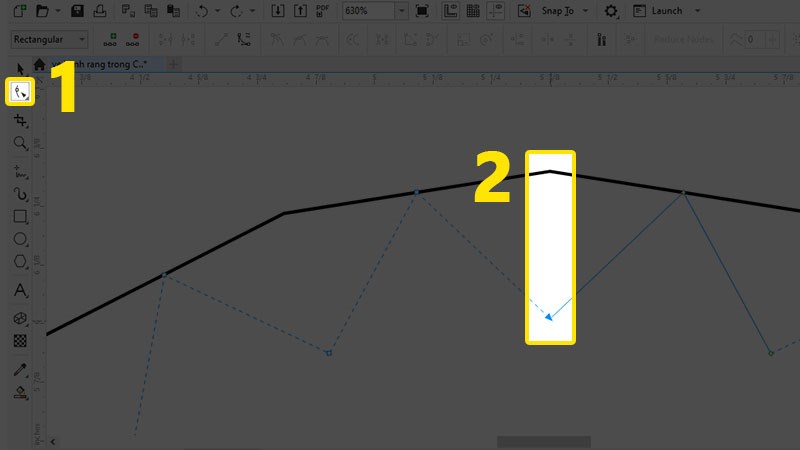800x450 pixels.
Task: Select the Interactive Fill tool
Action: click(x=20, y=392)
